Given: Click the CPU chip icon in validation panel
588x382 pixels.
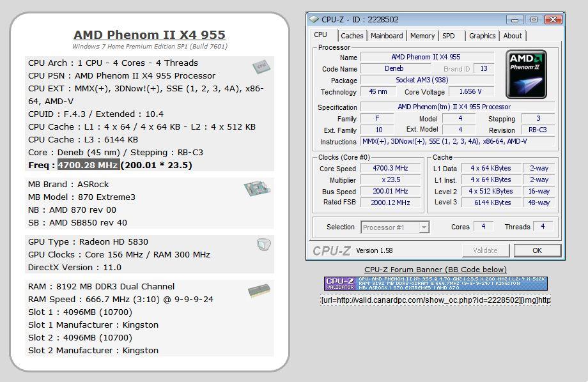Looking at the screenshot, I should (x=261, y=66).
